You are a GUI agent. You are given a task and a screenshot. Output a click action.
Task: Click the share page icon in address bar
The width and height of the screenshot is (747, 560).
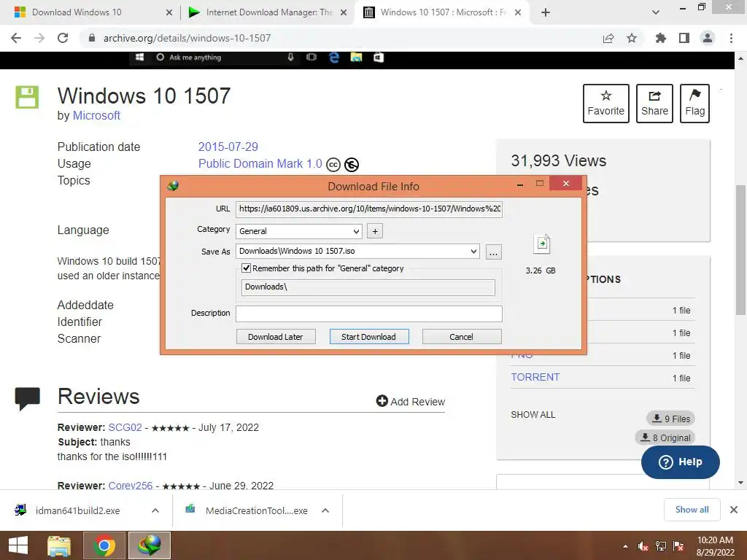pos(608,38)
